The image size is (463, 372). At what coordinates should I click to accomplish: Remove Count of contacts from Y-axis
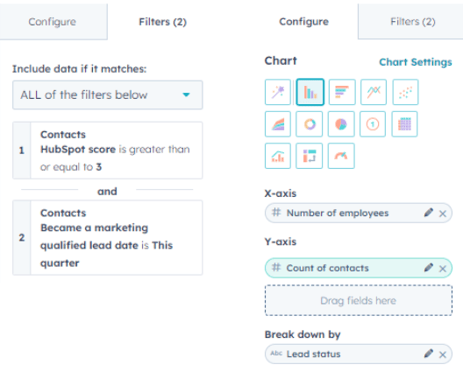(x=443, y=268)
